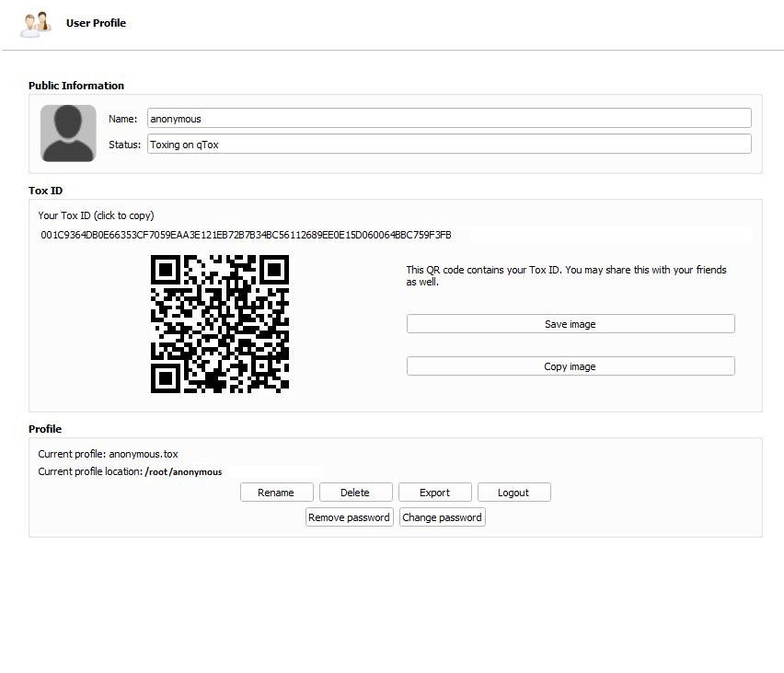Click the Public Information section heading

(76, 86)
